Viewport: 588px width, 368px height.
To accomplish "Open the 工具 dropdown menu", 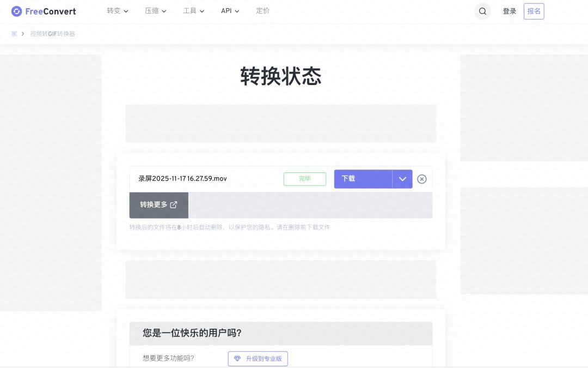I will (x=193, y=11).
